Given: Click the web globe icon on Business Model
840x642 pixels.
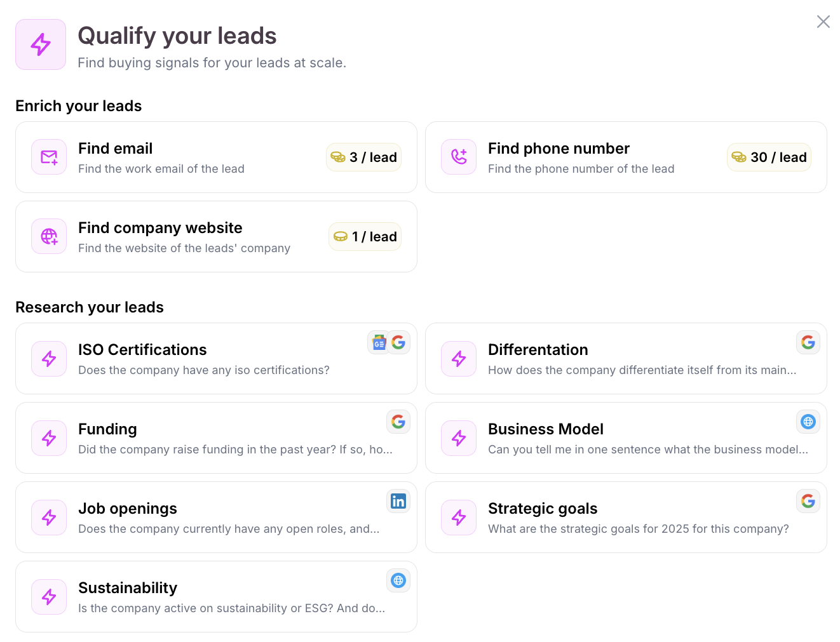Looking at the screenshot, I should 808,422.
